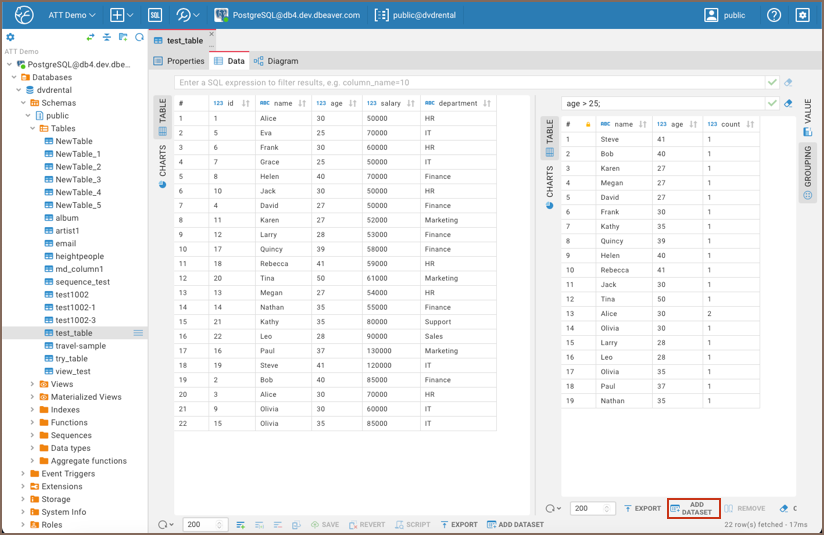Switch main grid to CHARTS presentation

[x=162, y=166]
